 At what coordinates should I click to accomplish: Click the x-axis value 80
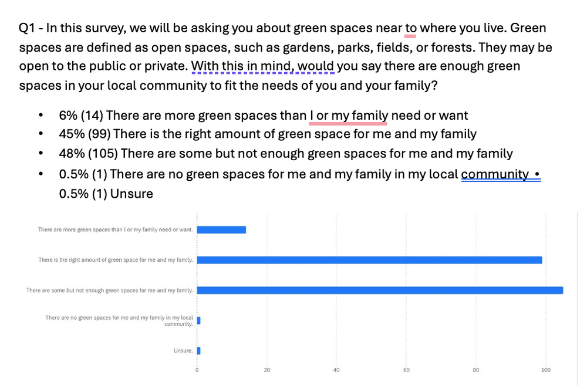476,370
